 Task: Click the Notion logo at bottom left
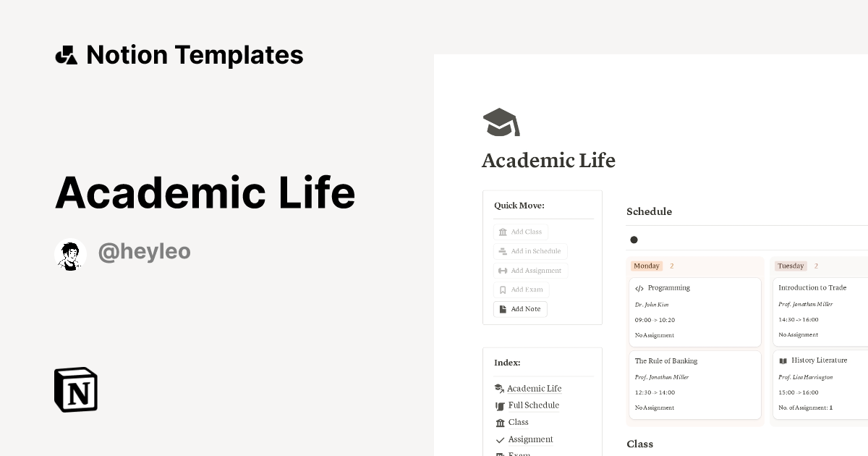pyautogui.click(x=75, y=389)
